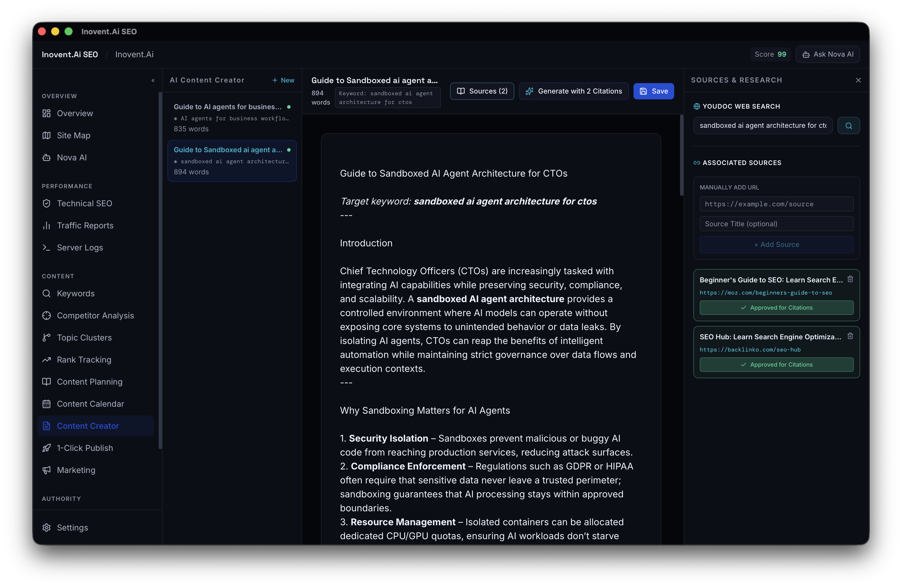Open 1-Click Publish from sidebar

[96, 448]
